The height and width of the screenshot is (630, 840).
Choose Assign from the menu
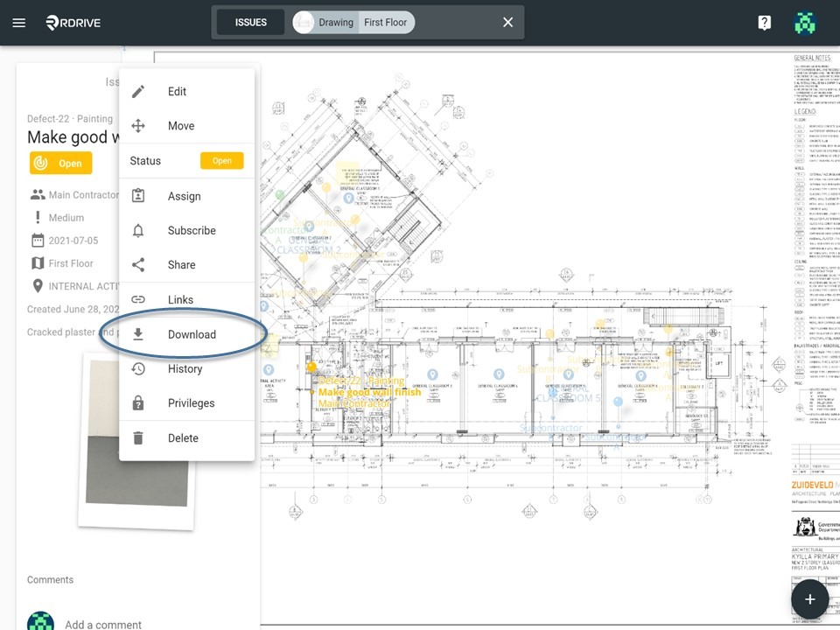[186, 196]
